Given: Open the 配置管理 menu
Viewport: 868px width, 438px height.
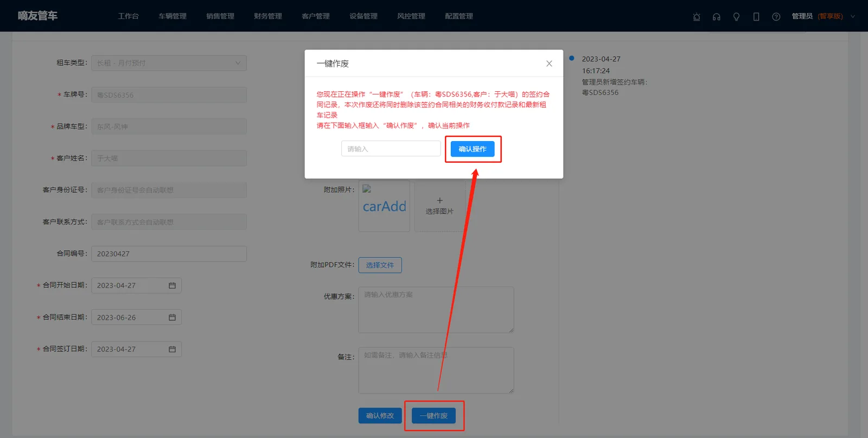Looking at the screenshot, I should pyautogui.click(x=459, y=16).
